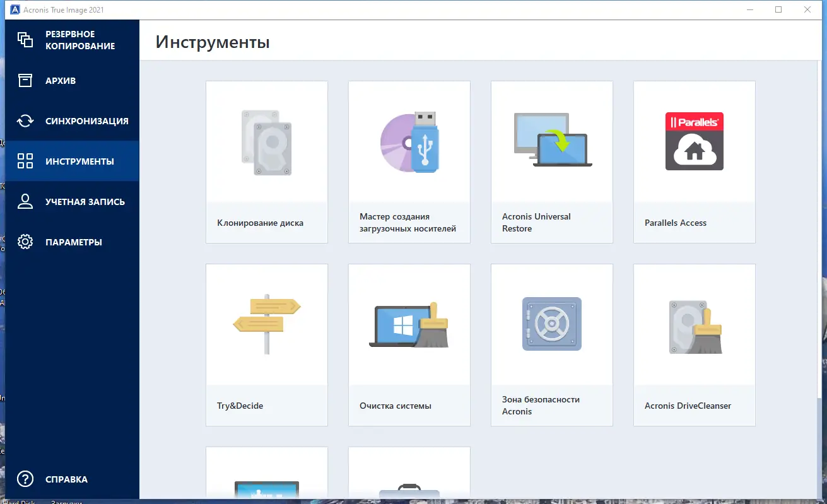Open the Очистка системы cleanup tool
The height and width of the screenshot is (504, 827).
coord(409,324)
